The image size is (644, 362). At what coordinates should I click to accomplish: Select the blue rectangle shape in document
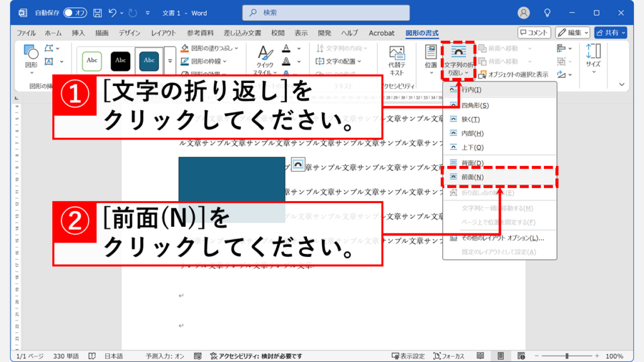click(x=231, y=179)
